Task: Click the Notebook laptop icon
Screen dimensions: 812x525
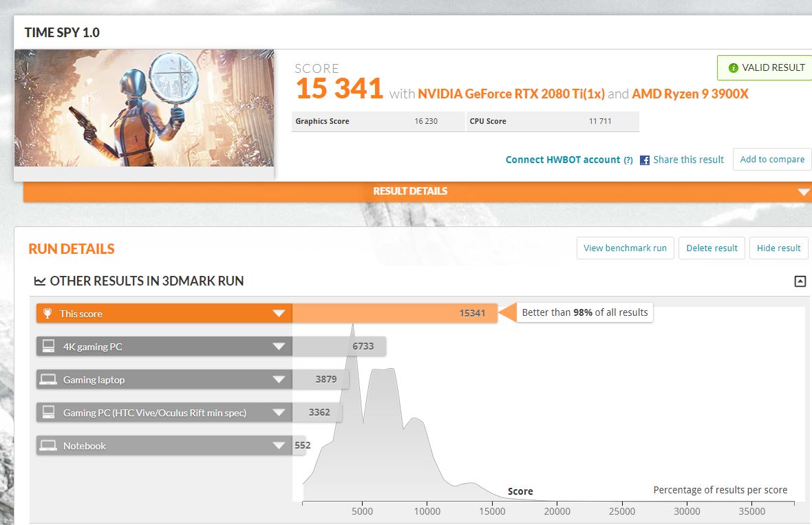Action: [47, 446]
